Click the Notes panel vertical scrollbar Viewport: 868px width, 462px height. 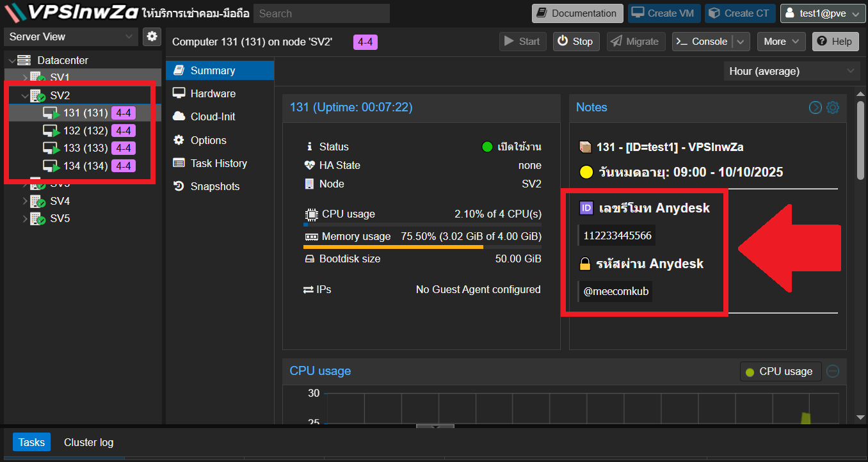pos(861,141)
